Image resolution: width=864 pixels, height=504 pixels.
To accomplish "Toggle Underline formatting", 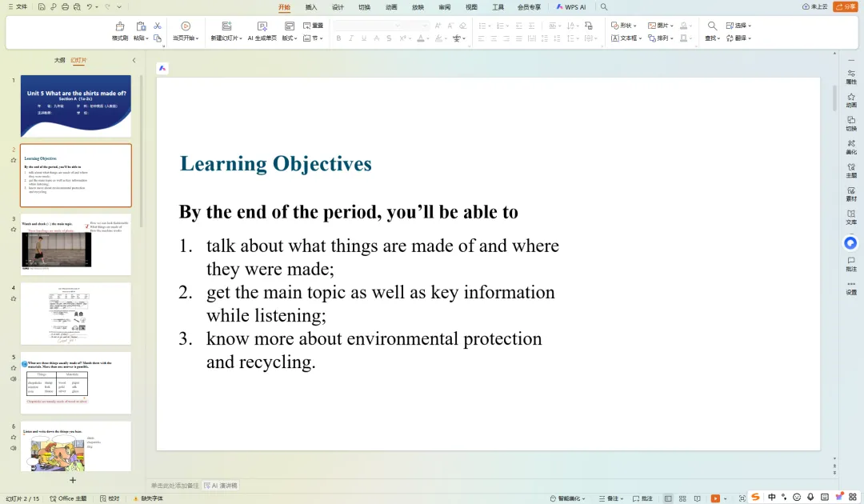I will 364,38.
